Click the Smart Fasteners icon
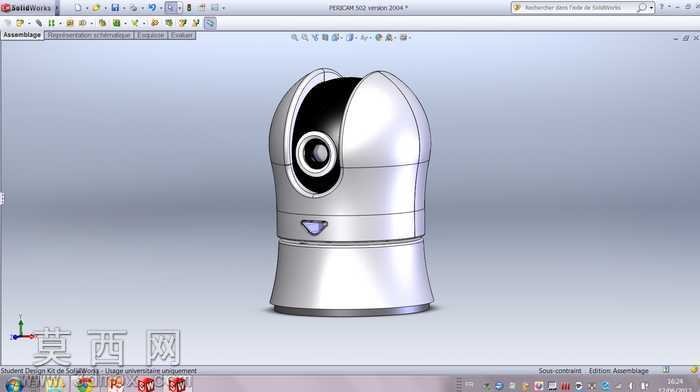Image resolution: width=700 pixels, height=392 pixels. point(70,23)
